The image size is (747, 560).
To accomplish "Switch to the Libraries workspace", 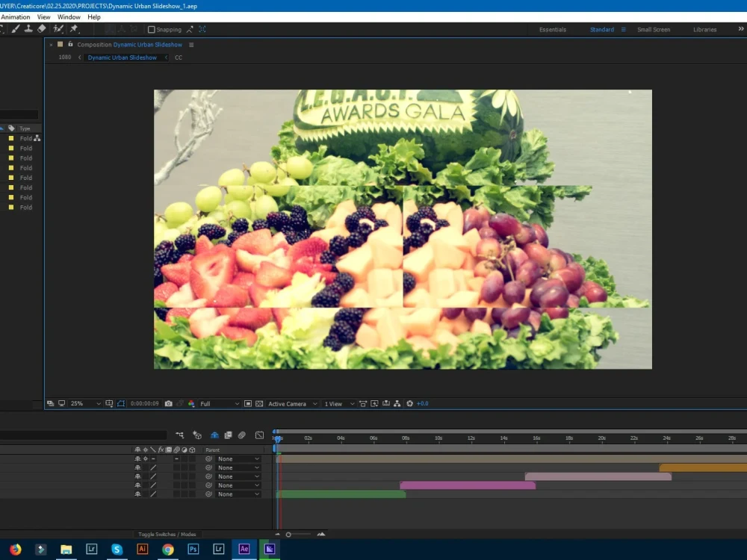I will tap(704, 30).
